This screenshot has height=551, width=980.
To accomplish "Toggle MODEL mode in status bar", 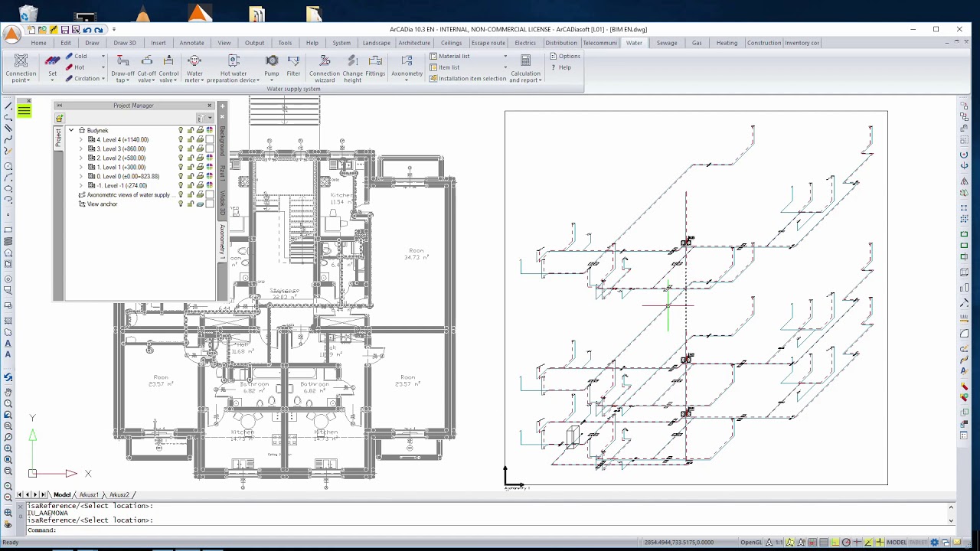I will coord(897,543).
